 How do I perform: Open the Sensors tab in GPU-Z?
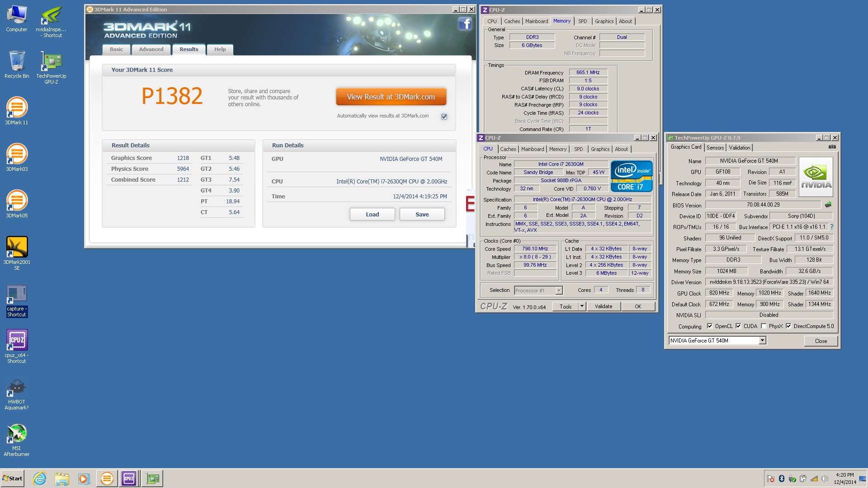[x=715, y=148]
